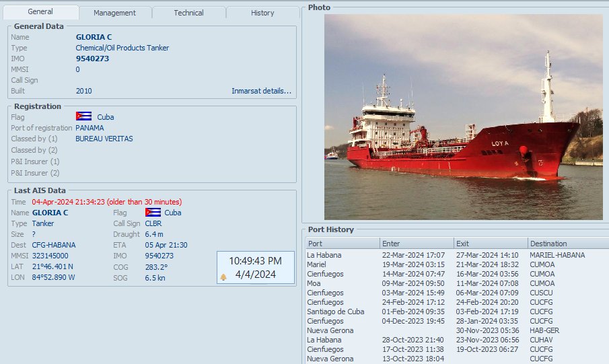Click destination CUSCU cell
Screen dimensions: 609x364
(x=541, y=293)
